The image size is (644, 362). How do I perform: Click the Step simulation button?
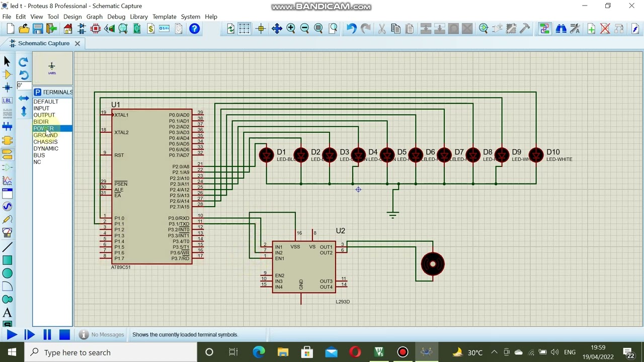click(29, 334)
